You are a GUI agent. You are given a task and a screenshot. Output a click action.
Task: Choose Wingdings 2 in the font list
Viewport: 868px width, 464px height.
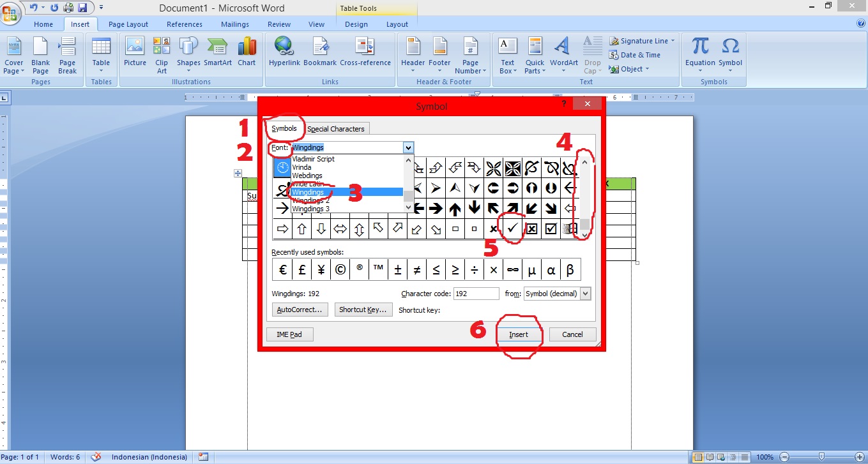coord(347,200)
